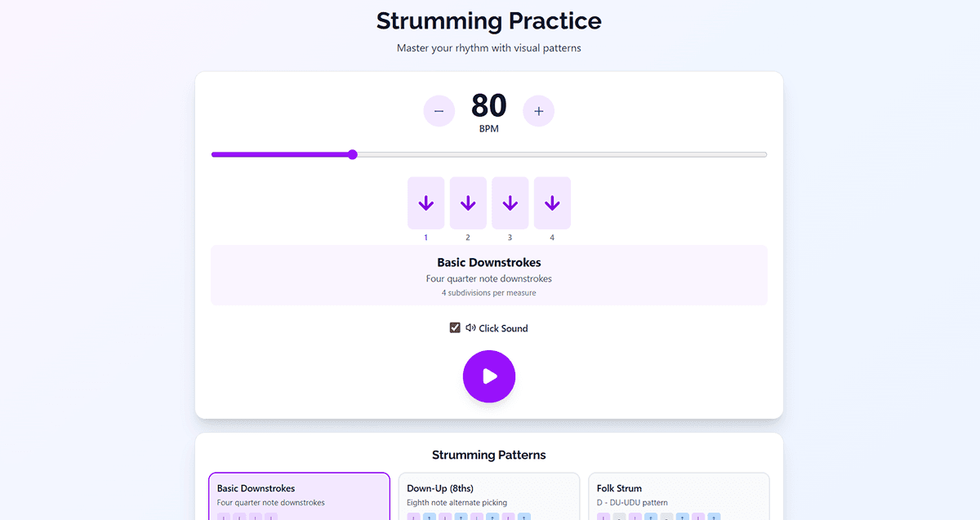Image resolution: width=980 pixels, height=520 pixels.
Task: Select the beat 4 downstroke arrow
Action: coord(552,202)
